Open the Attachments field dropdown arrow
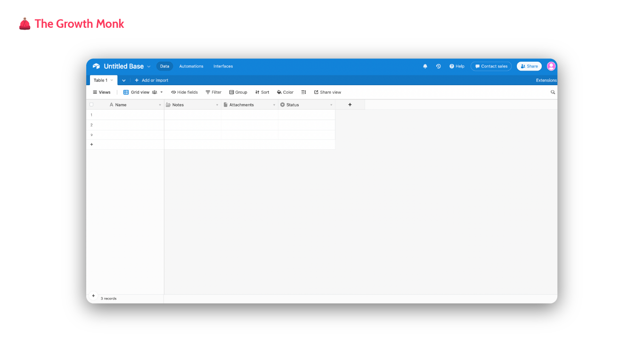 point(274,105)
